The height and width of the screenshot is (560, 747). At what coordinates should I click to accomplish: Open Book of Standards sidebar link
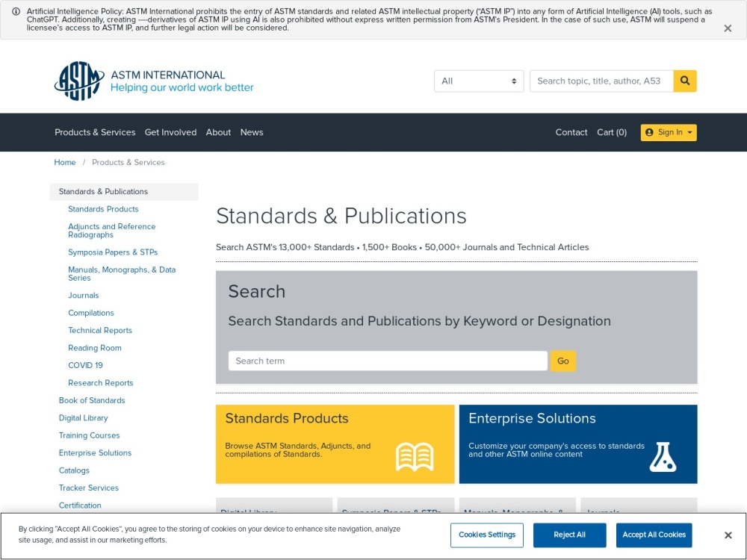tap(92, 400)
